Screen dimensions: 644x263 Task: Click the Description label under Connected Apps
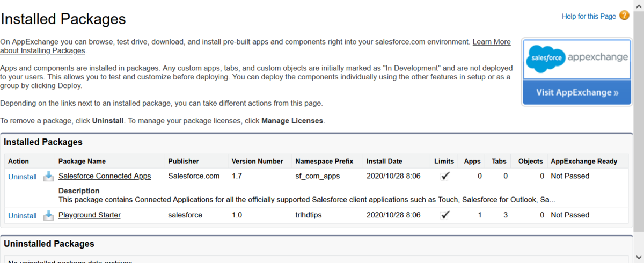(79, 191)
